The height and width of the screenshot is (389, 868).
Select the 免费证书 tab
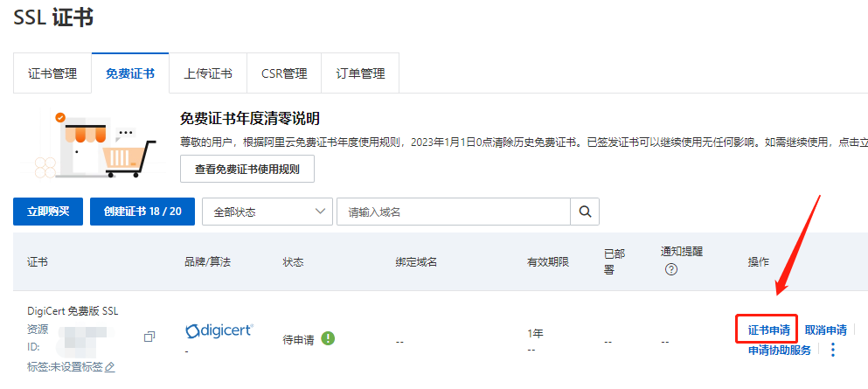pyautogui.click(x=130, y=73)
